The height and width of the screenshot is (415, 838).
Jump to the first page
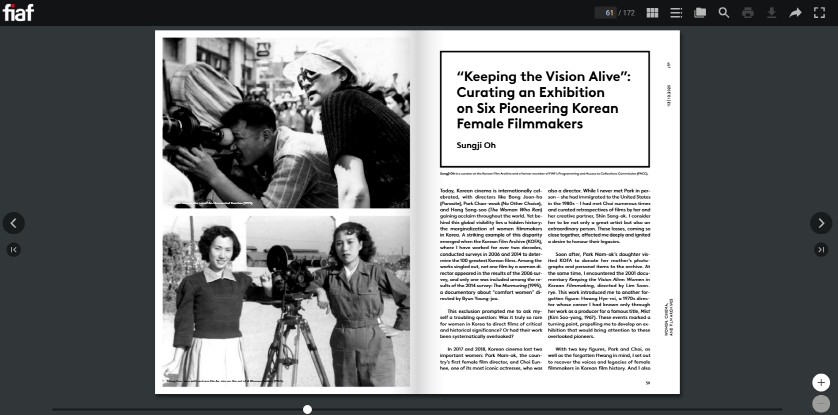point(13,249)
